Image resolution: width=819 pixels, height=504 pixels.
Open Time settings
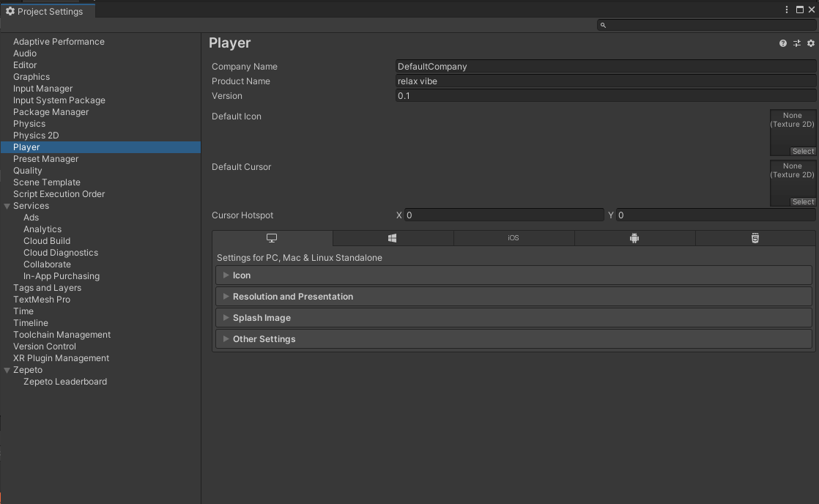coord(23,311)
